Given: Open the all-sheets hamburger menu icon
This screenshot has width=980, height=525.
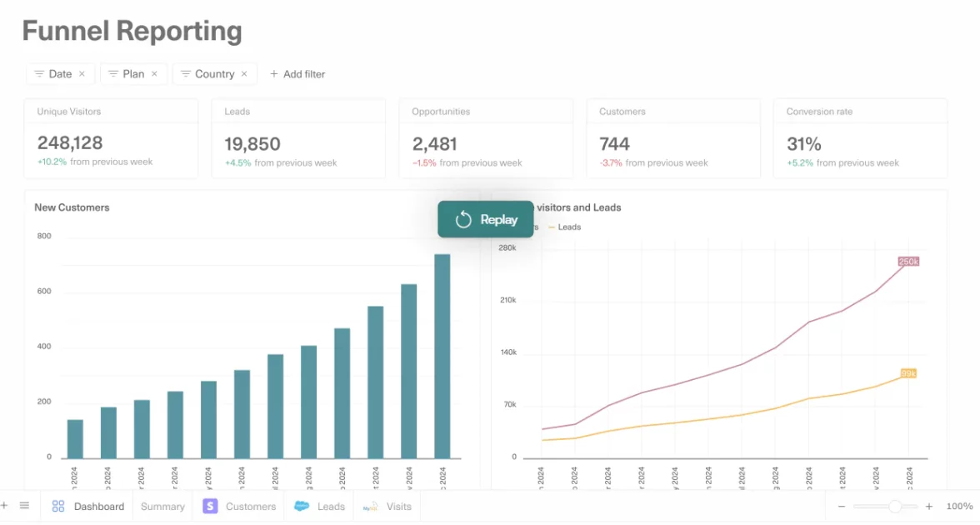Looking at the screenshot, I should click(x=24, y=506).
